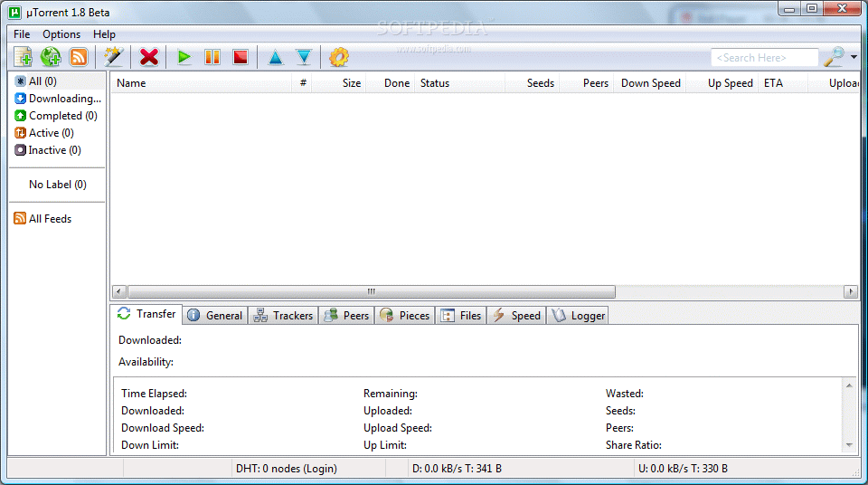Click the search magnifier icon
868x485 pixels.
(x=834, y=56)
